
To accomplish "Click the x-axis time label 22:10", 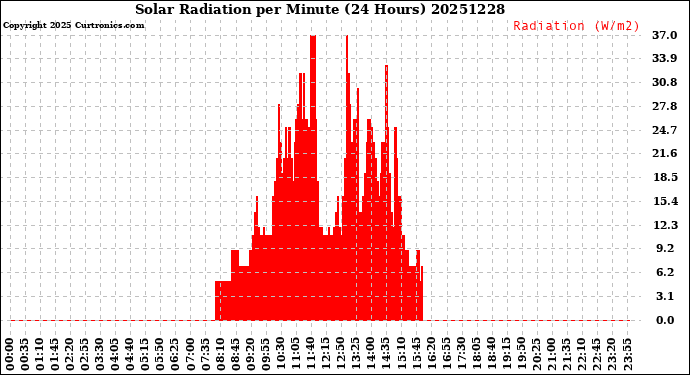I will (x=582, y=355).
